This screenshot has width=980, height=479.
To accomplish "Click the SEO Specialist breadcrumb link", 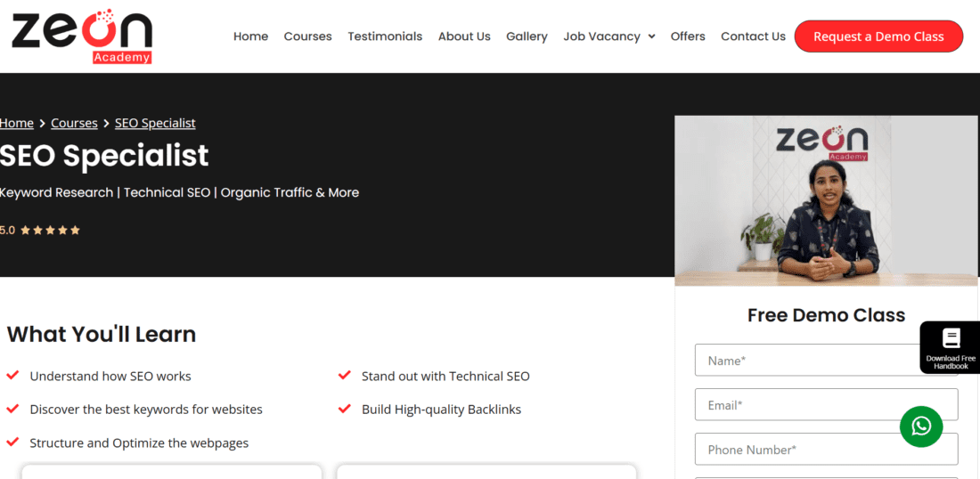I will pos(155,123).
